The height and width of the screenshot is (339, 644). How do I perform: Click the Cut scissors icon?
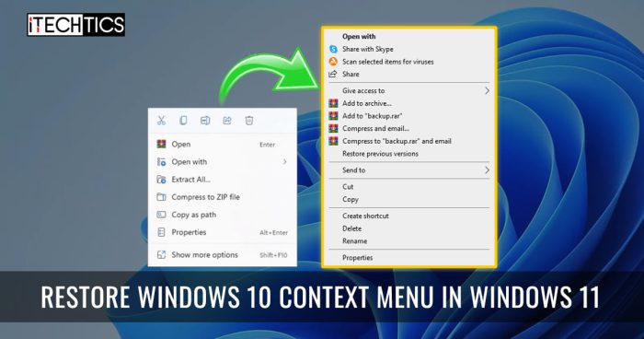click(x=161, y=121)
